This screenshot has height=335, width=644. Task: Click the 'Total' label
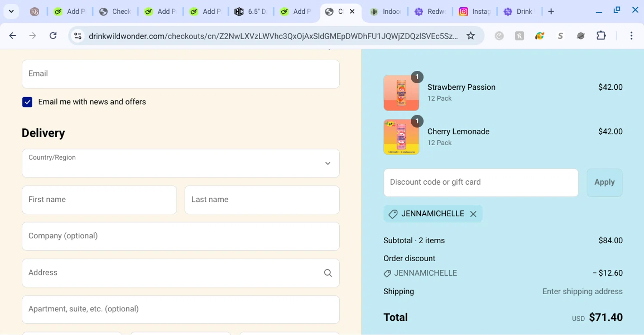(x=395, y=317)
